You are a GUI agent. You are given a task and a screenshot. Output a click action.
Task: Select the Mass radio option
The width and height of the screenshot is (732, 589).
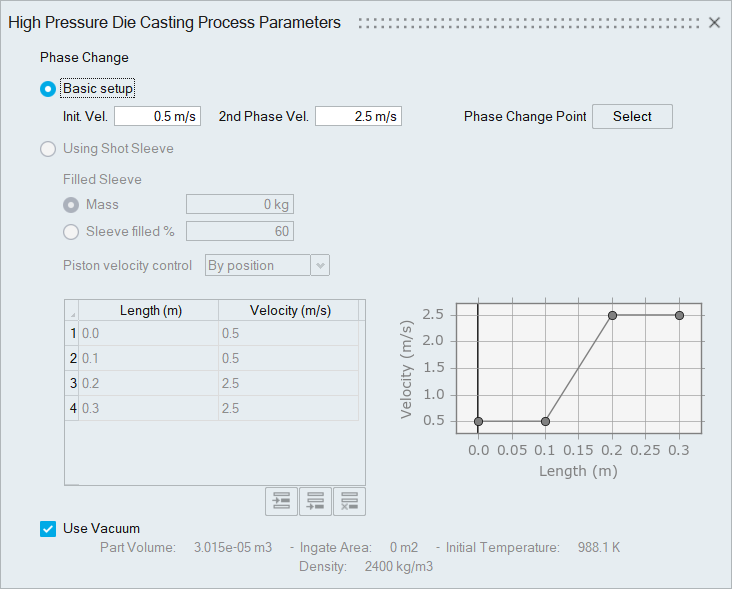tap(71, 205)
